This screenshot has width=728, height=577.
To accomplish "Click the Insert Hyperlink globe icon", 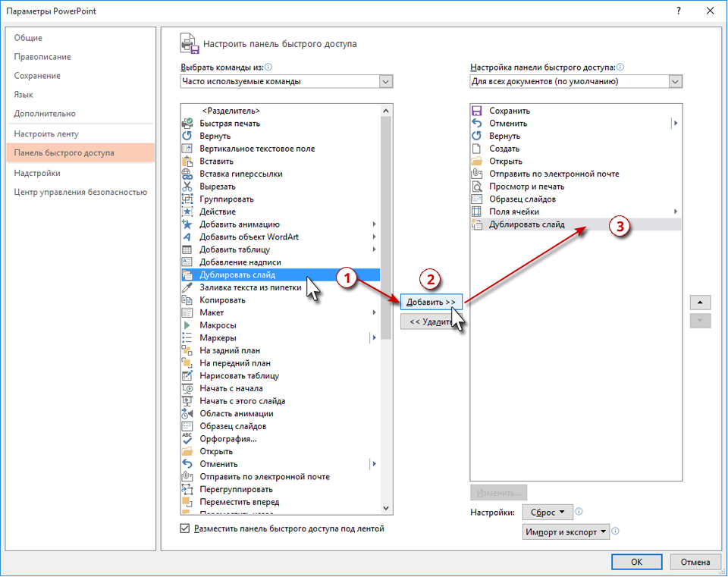I will [187, 174].
